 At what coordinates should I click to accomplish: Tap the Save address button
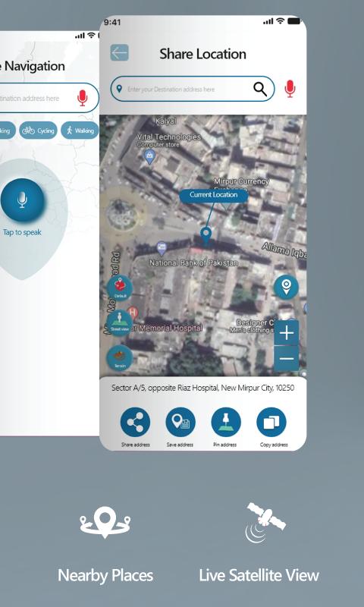[x=180, y=423]
